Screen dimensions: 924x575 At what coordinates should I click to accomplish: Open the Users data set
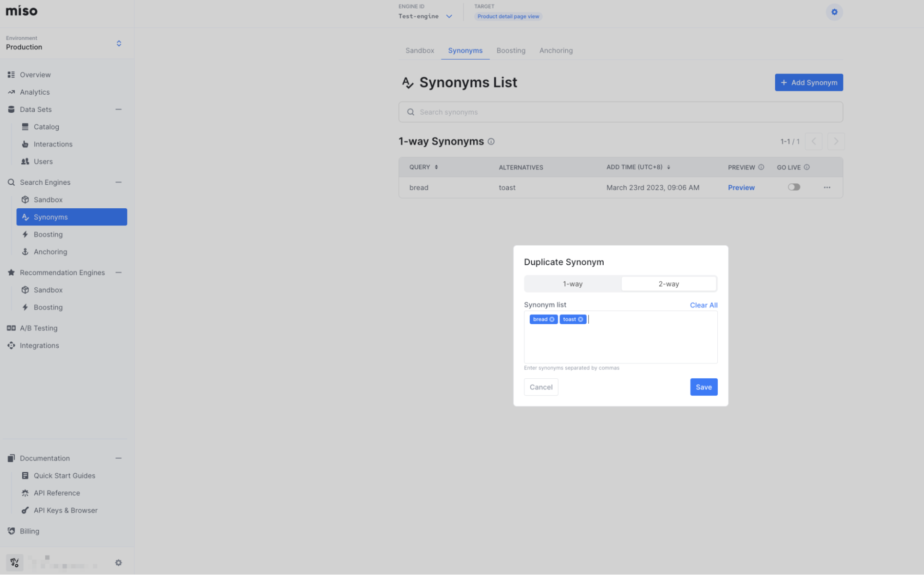pyautogui.click(x=43, y=161)
